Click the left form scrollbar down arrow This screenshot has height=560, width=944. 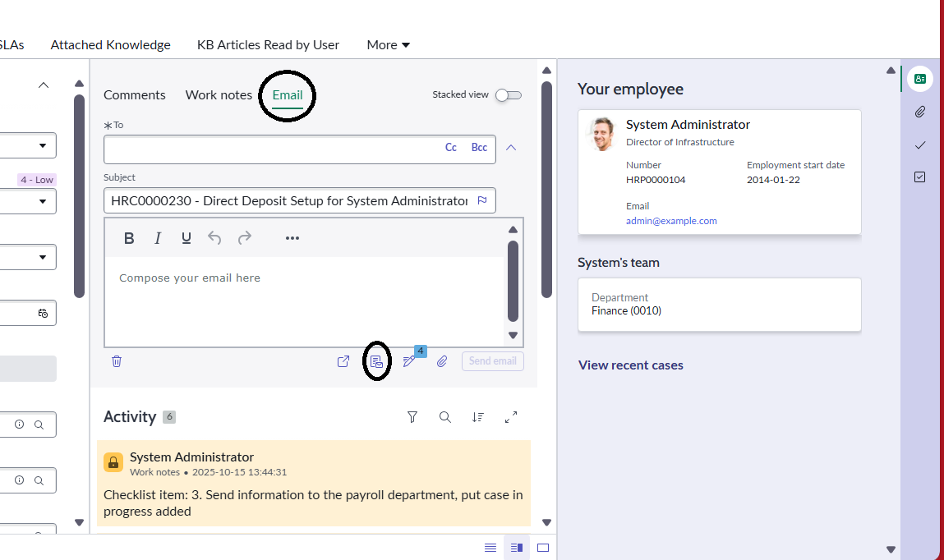point(79,522)
